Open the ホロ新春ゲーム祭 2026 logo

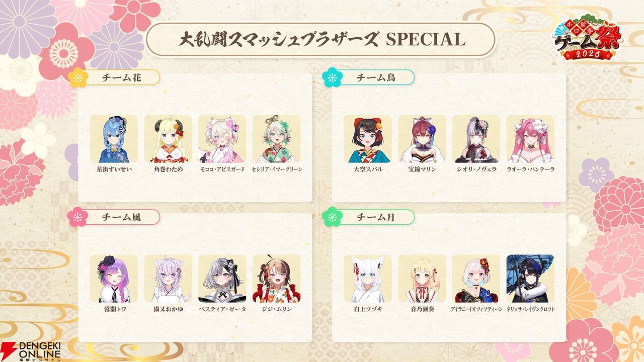point(587,41)
